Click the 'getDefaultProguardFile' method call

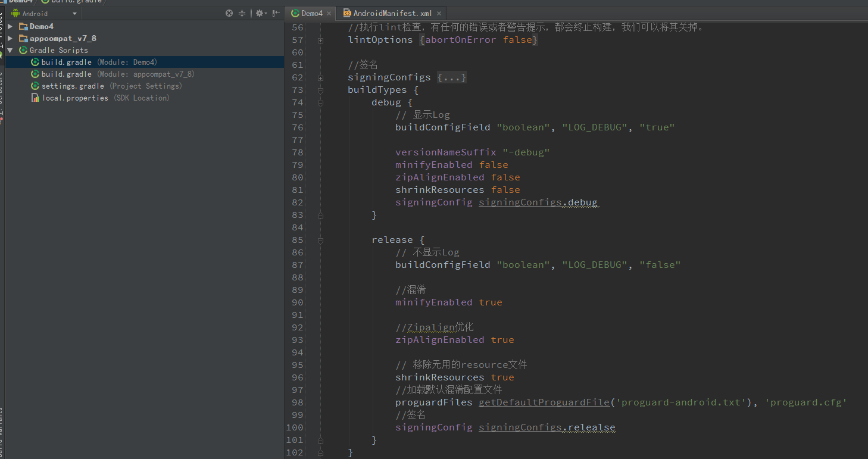544,402
